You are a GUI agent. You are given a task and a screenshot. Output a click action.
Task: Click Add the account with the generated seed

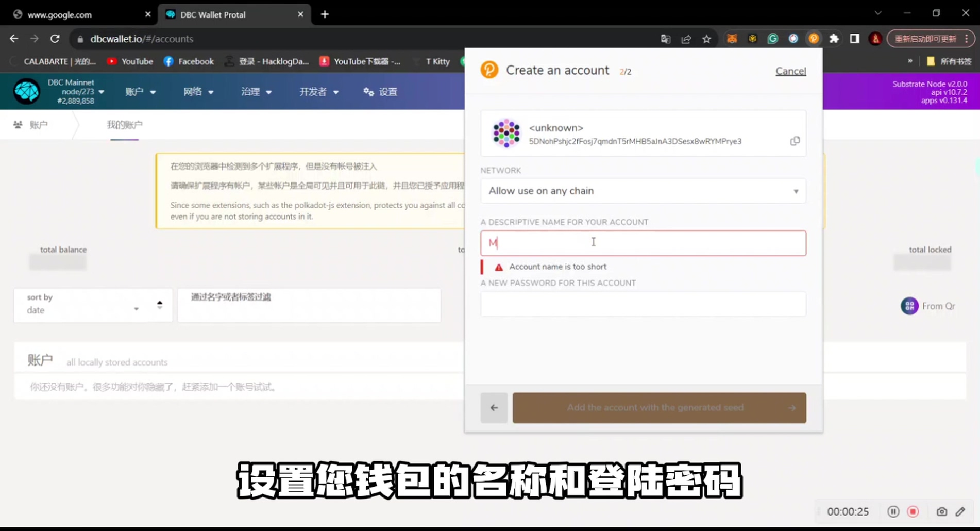[x=659, y=407]
